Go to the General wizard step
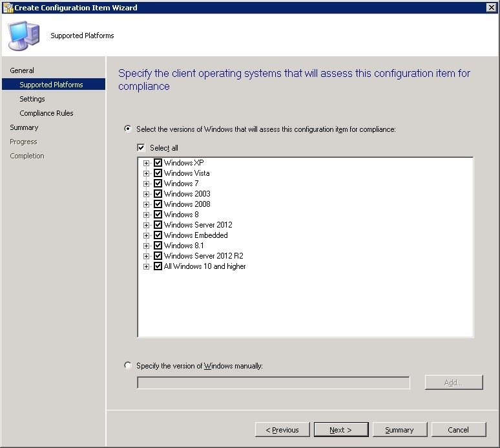 [x=22, y=70]
